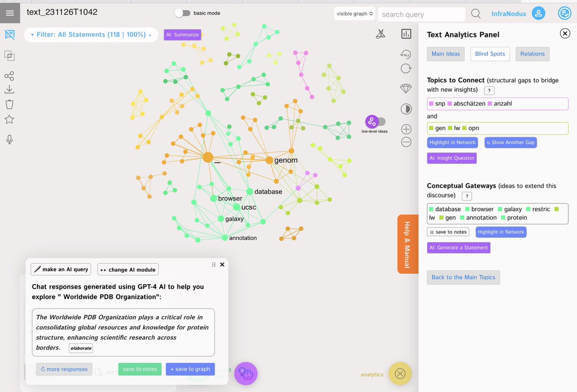This screenshot has height=392, width=577.
Task: Click AI: Generate a Statement button
Action: tap(459, 247)
